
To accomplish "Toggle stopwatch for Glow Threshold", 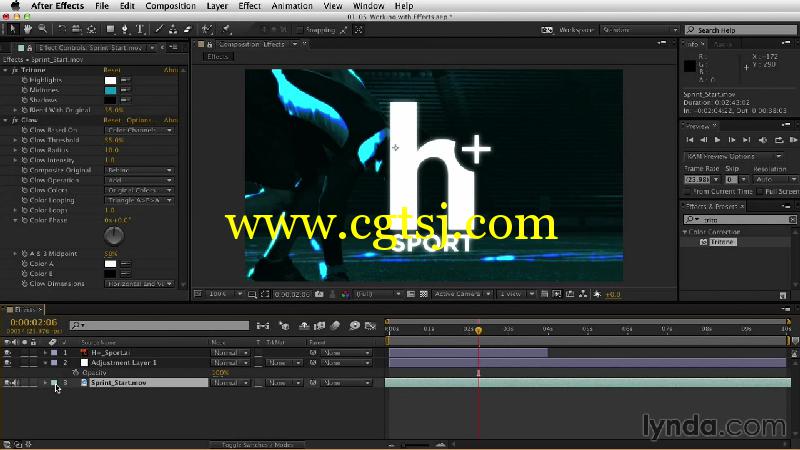I will [x=24, y=140].
